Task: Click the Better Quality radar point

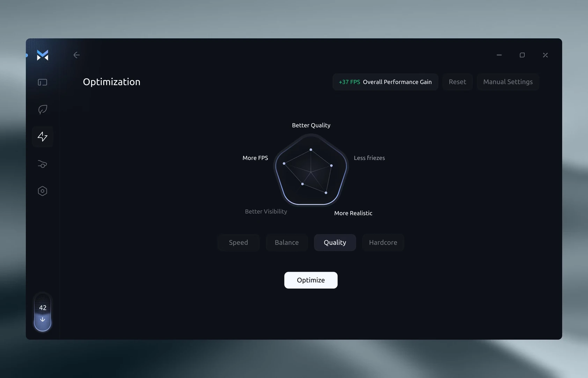Action: click(311, 150)
